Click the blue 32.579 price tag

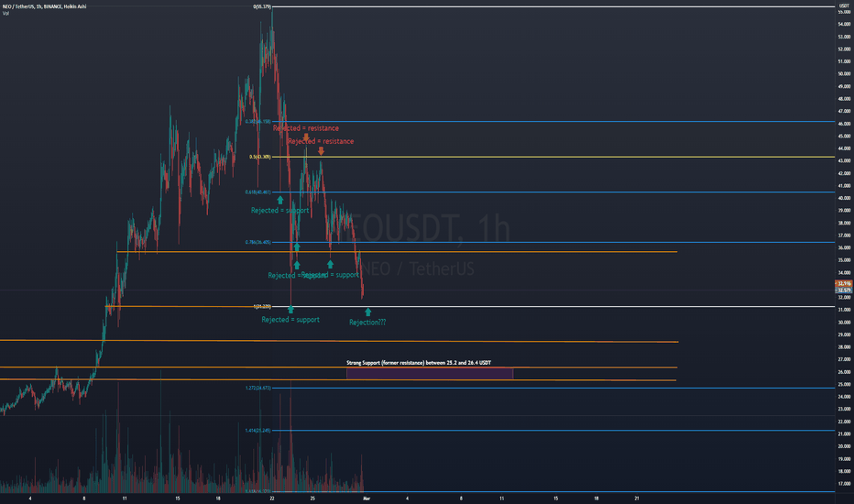[844, 290]
